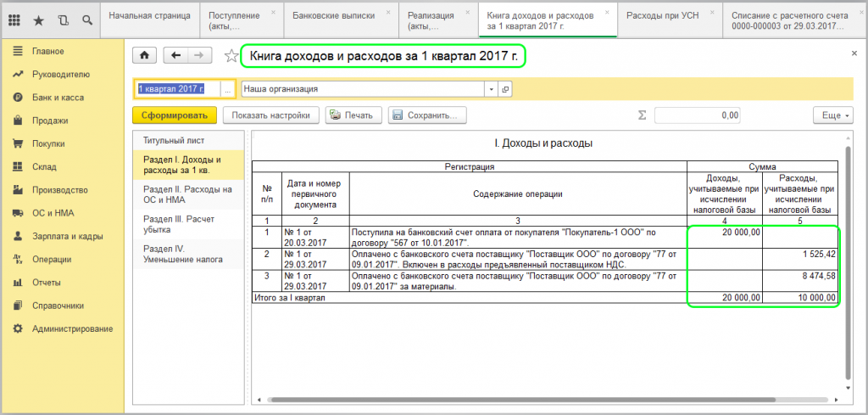Click the horizontal scrollbar under the report

(542, 400)
